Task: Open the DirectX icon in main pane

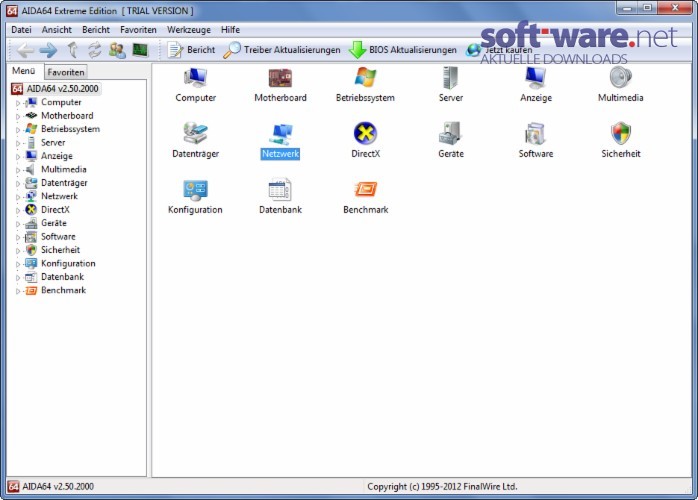Action: click(x=365, y=134)
